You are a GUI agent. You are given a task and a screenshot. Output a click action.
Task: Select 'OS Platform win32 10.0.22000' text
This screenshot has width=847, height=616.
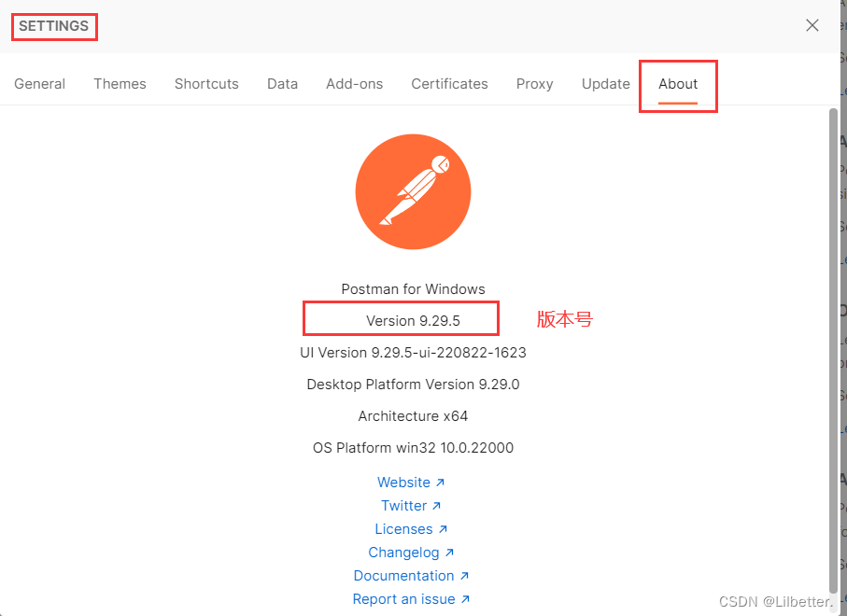click(414, 448)
